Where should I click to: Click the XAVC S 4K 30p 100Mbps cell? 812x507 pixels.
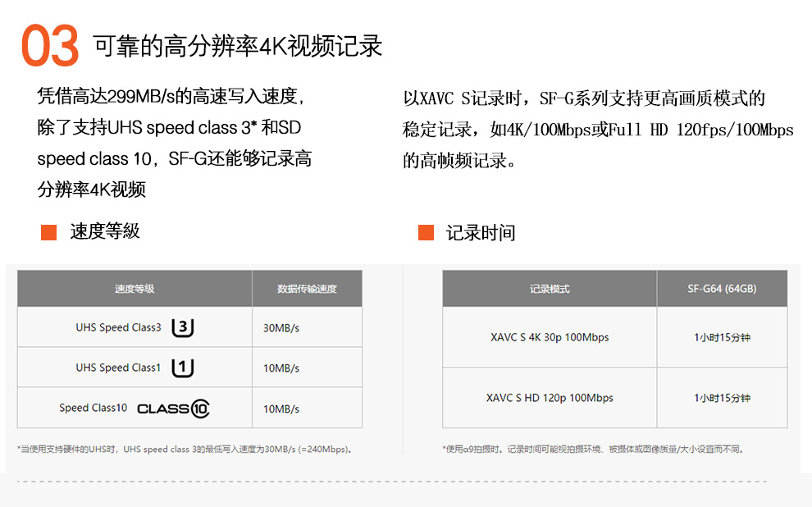tap(550, 337)
